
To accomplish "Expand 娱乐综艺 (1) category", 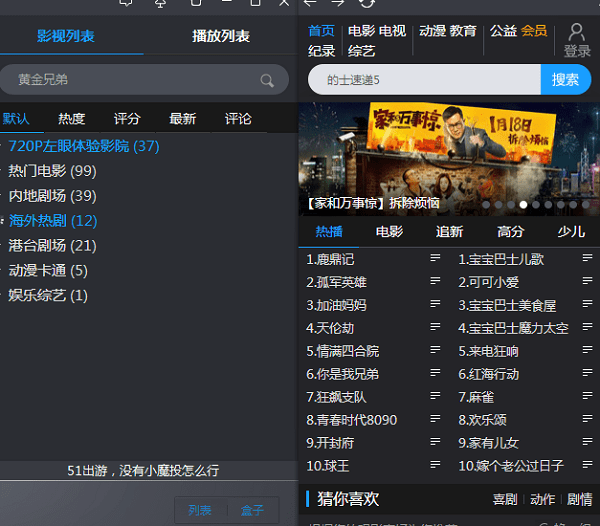I will [x=48, y=295].
